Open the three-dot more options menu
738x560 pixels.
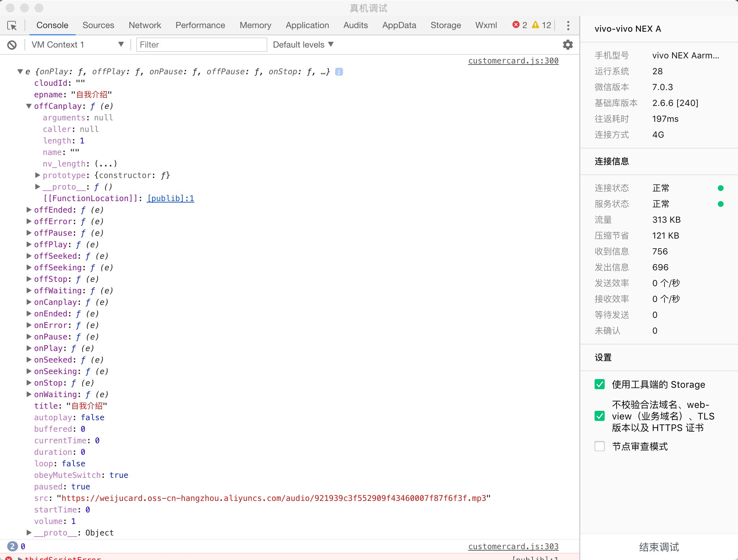pyautogui.click(x=568, y=25)
